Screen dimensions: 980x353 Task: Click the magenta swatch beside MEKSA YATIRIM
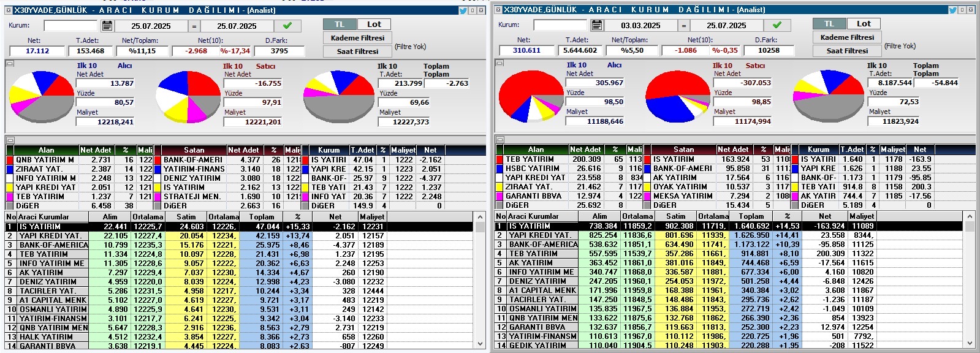(647, 196)
